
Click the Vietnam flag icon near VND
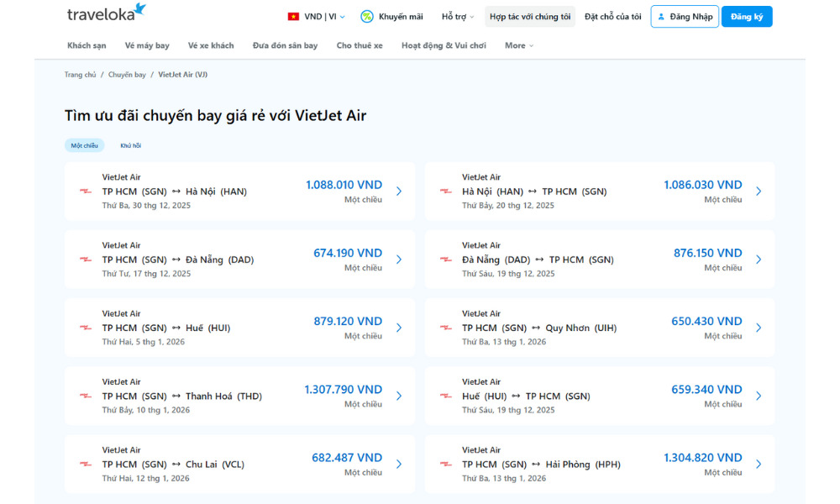pos(293,15)
